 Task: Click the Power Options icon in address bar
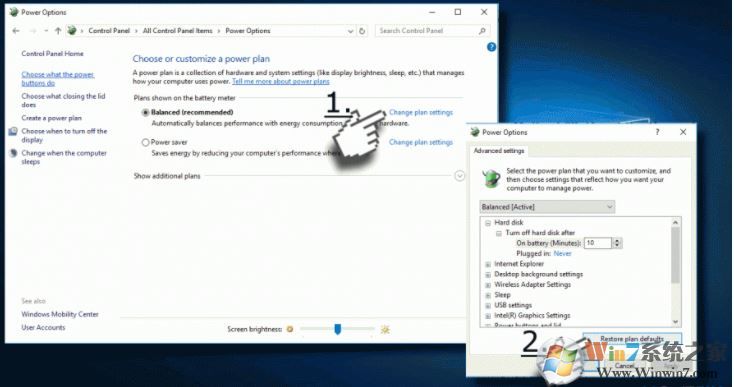click(x=72, y=31)
